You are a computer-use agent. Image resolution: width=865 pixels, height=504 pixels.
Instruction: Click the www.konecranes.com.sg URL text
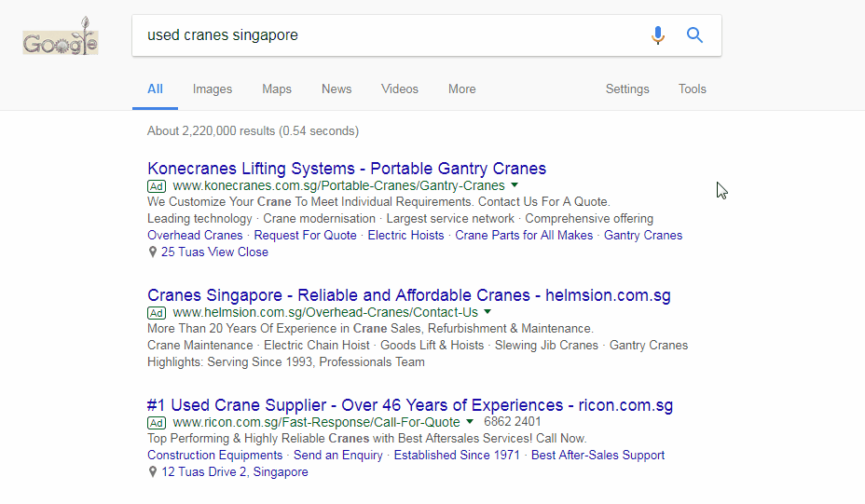point(338,185)
